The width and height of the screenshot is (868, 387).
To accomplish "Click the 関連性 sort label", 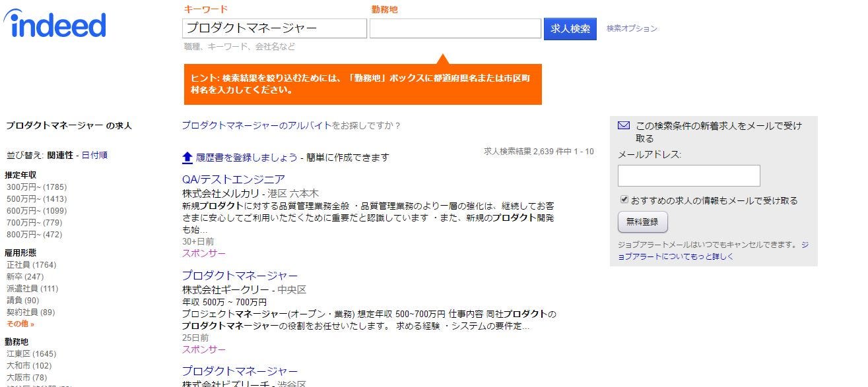I will 60,155.
